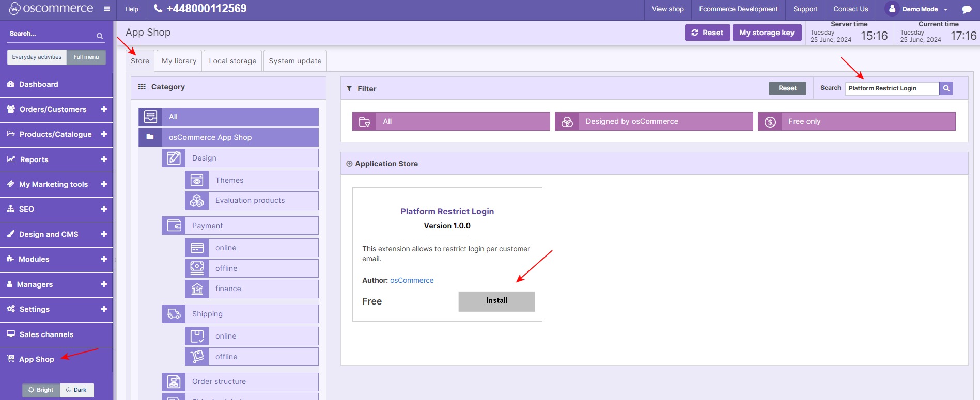This screenshot has width=980, height=400.
Task: Click the app store Search input field
Action: pos(892,88)
